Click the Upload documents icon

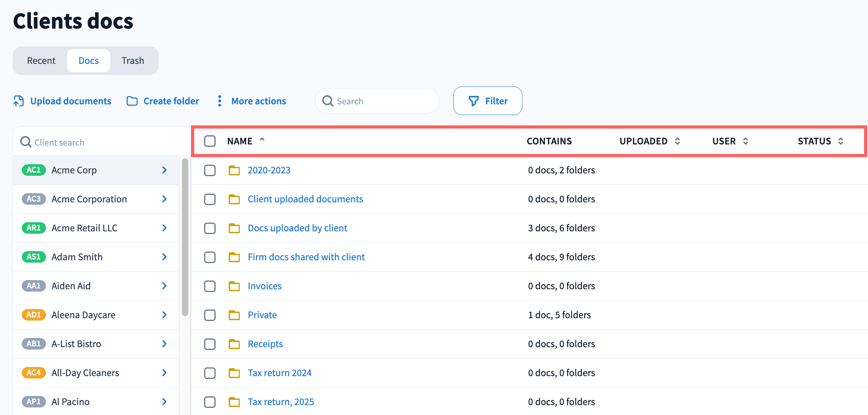(x=19, y=101)
